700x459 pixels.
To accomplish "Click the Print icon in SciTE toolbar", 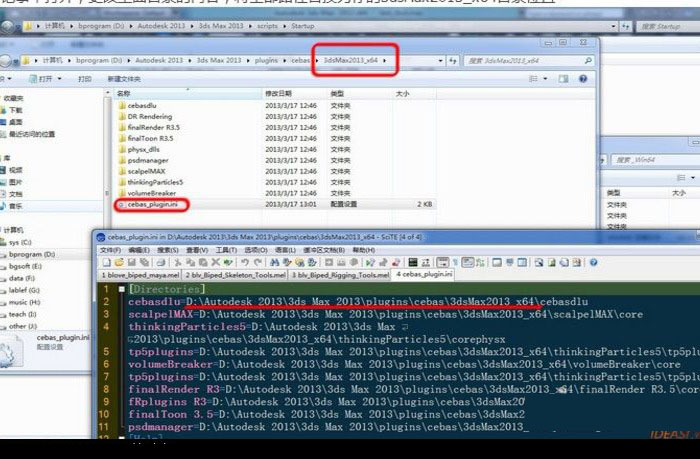I will tap(161, 263).
